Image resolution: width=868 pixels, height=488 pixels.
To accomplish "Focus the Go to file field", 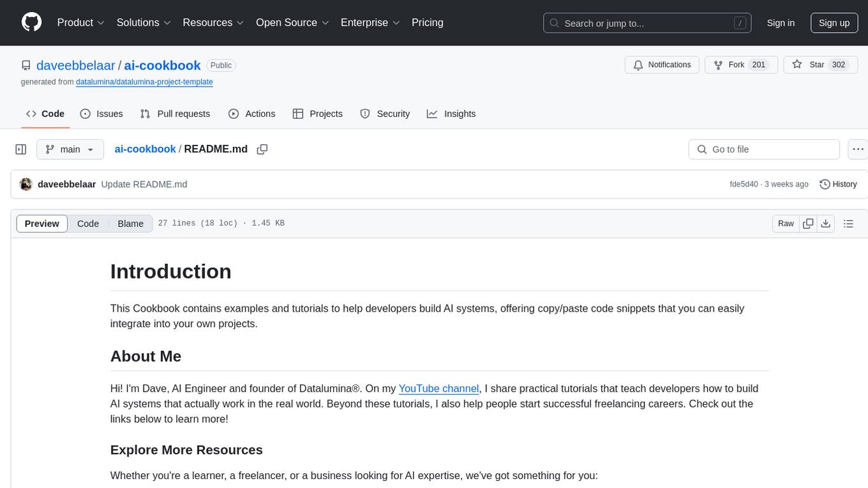I will point(764,149).
